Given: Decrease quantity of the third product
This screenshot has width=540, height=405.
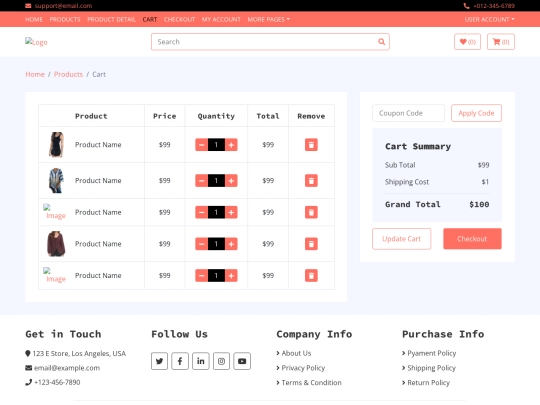Looking at the screenshot, I should click(x=201, y=212).
